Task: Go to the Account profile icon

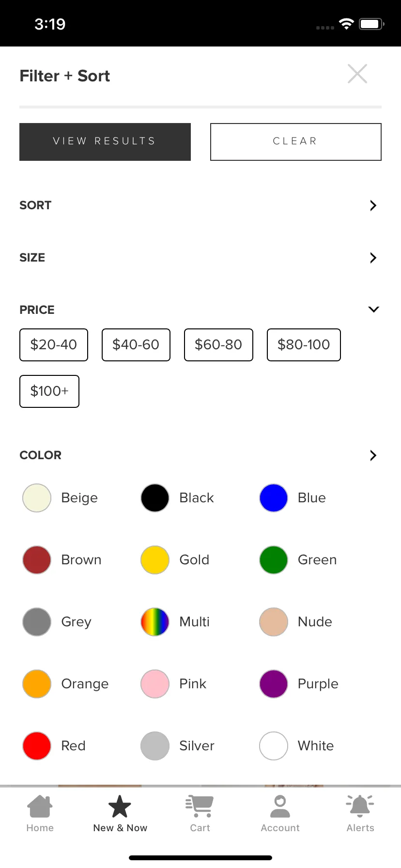Action: point(280,806)
